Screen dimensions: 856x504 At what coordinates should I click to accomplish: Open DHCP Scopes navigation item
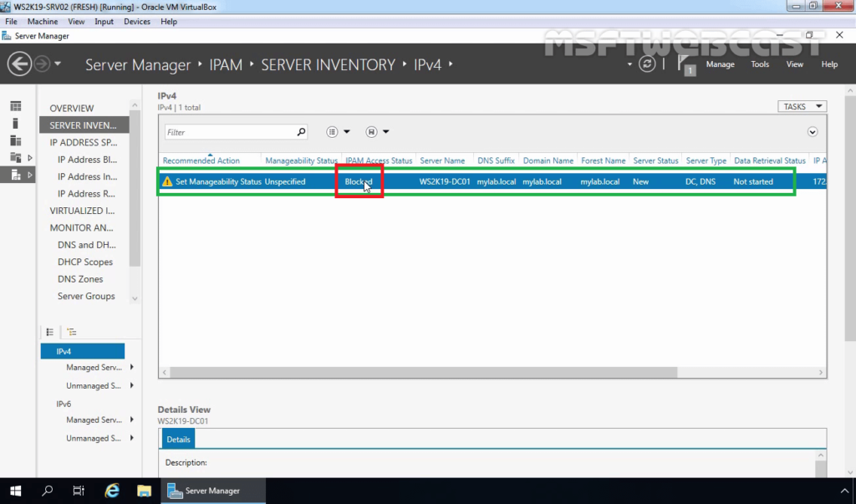tap(85, 262)
